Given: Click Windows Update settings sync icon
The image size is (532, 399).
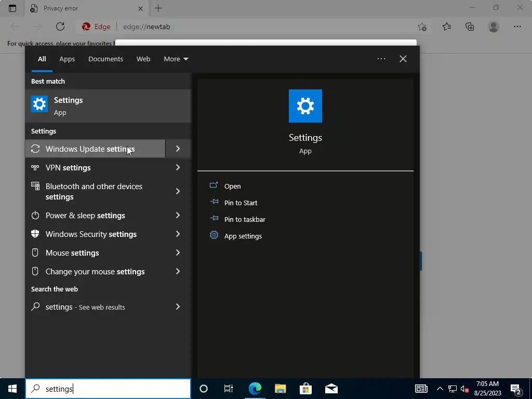Looking at the screenshot, I should (x=35, y=149).
